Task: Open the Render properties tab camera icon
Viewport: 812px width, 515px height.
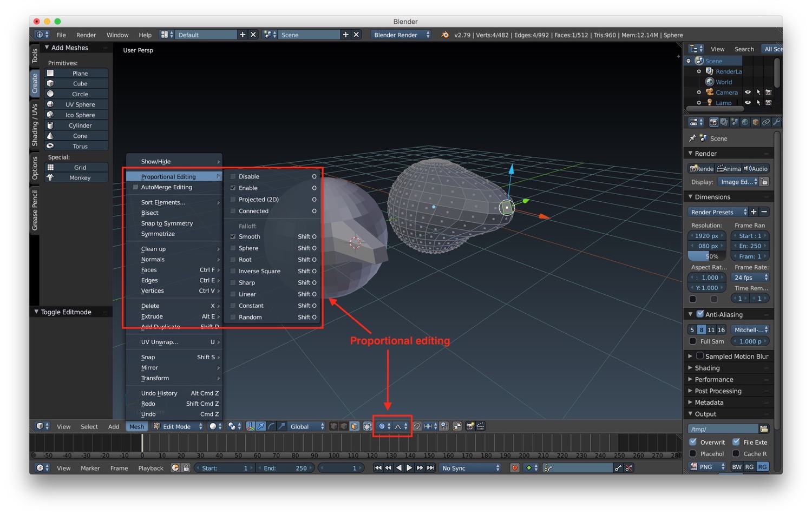Action: pos(713,122)
